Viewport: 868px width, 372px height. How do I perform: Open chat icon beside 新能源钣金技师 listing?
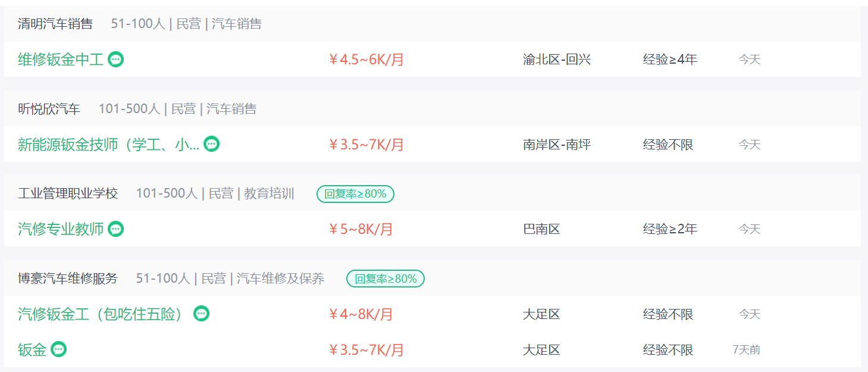(212, 144)
